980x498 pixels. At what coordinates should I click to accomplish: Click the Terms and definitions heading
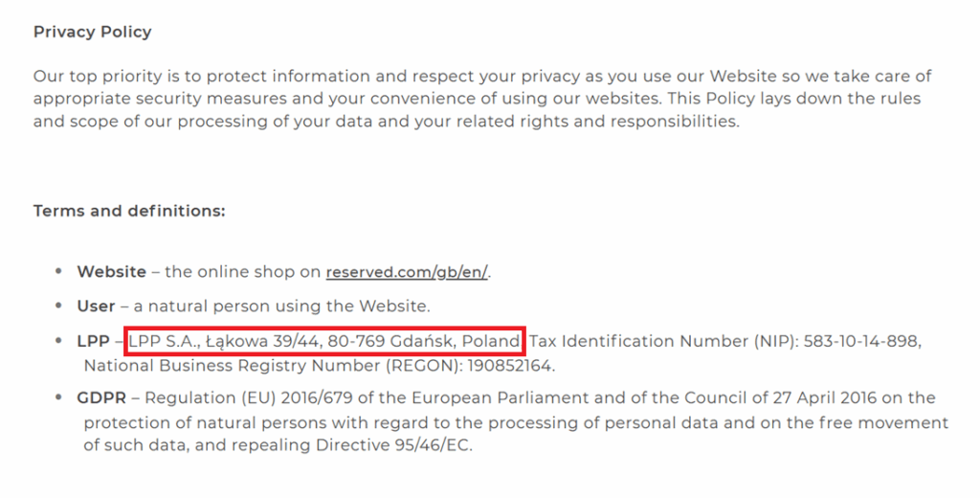coord(129,211)
